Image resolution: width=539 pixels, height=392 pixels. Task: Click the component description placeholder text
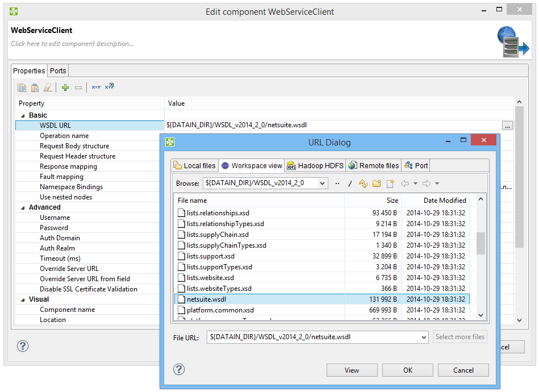tap(72, 44)
